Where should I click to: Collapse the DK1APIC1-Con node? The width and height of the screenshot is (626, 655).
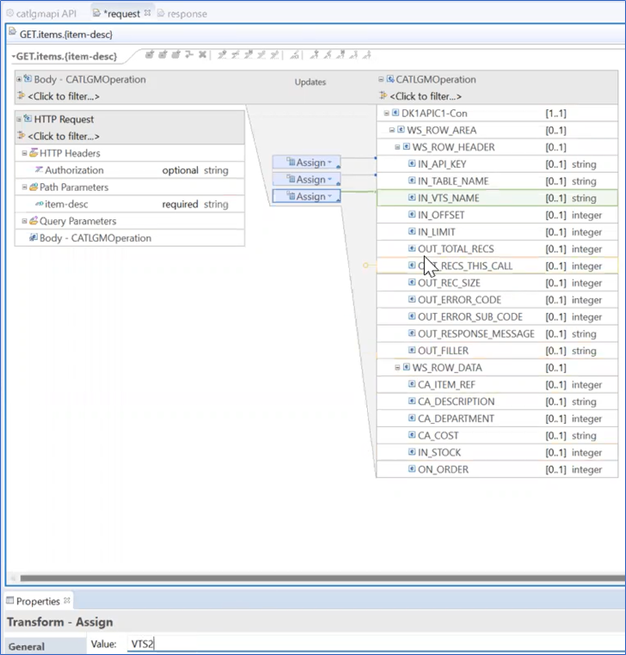point(386,113)
